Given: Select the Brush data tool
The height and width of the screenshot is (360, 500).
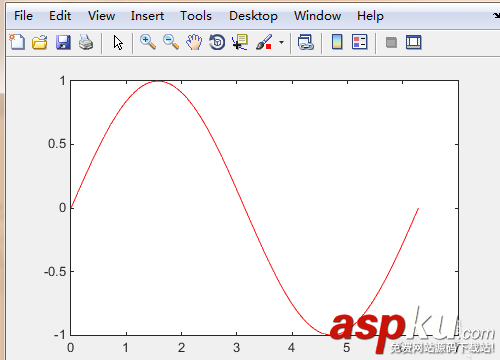Looking at the screenshot, I should [264, 42].
